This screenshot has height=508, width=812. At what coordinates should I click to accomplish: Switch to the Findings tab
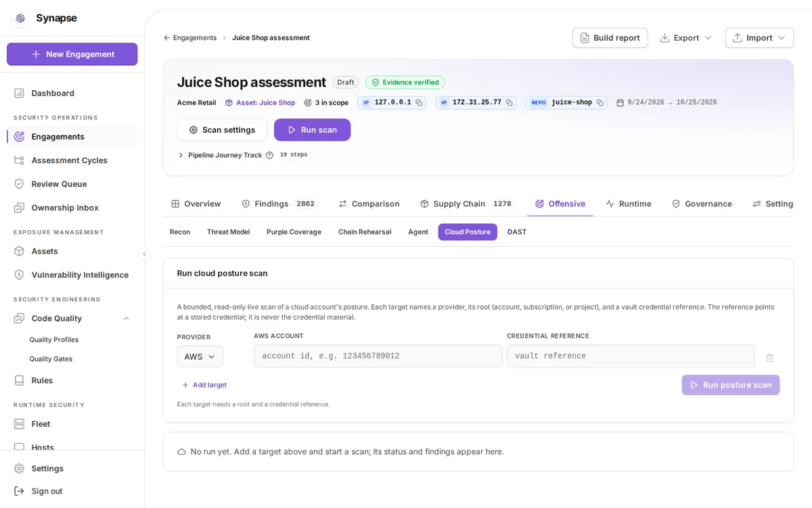[277, 203]
